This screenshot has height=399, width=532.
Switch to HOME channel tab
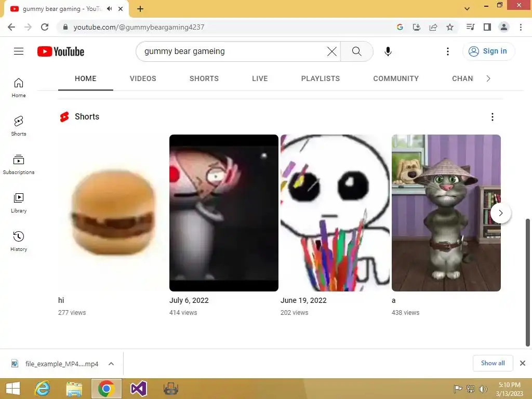[x=86, y=79]
